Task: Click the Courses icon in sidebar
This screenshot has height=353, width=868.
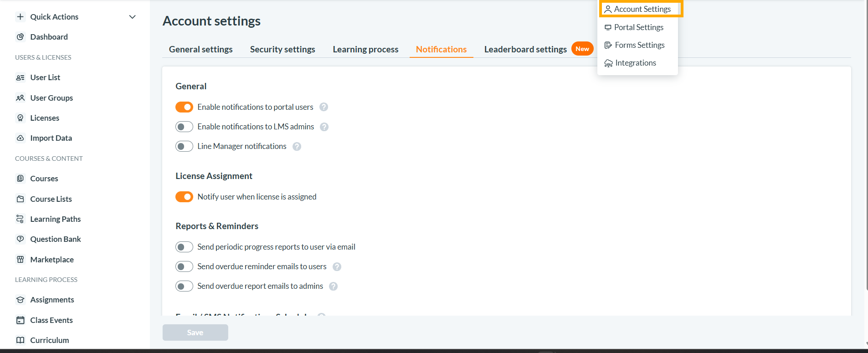Action: [x=20, y=179]
